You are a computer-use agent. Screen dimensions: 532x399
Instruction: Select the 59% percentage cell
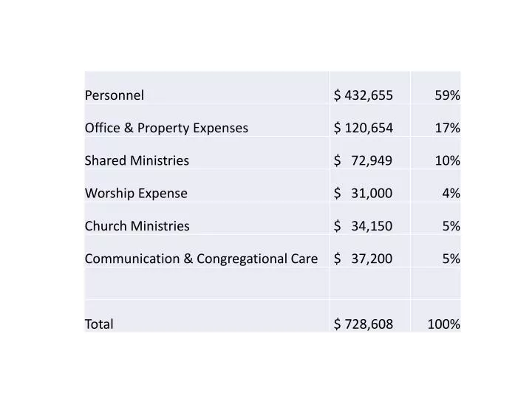click(447, 95)
